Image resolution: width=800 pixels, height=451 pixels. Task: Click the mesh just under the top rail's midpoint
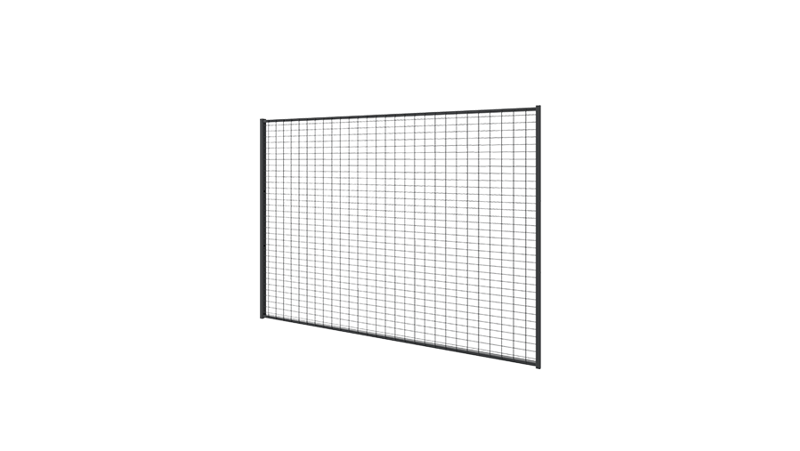[x=400, y=127]
